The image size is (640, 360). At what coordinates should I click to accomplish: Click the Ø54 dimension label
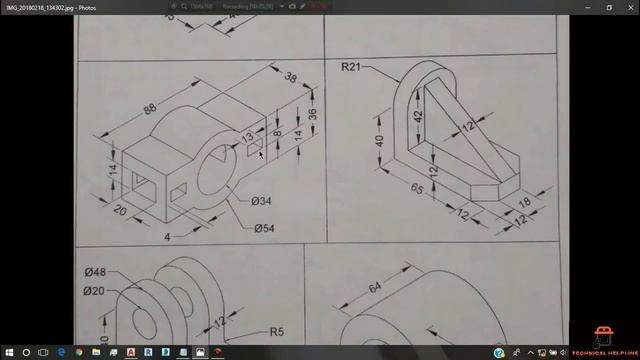[x=264, y=228]
